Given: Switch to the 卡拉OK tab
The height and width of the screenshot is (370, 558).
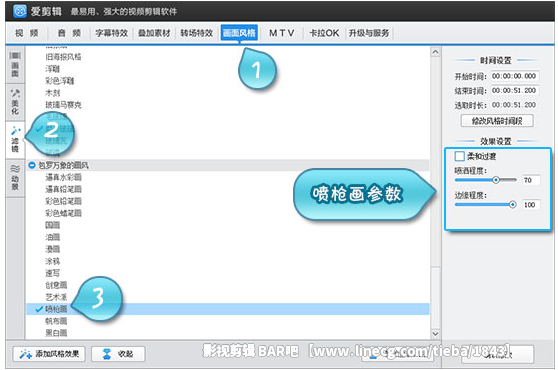Looking at the screenshot, I should tap(324, 33).
